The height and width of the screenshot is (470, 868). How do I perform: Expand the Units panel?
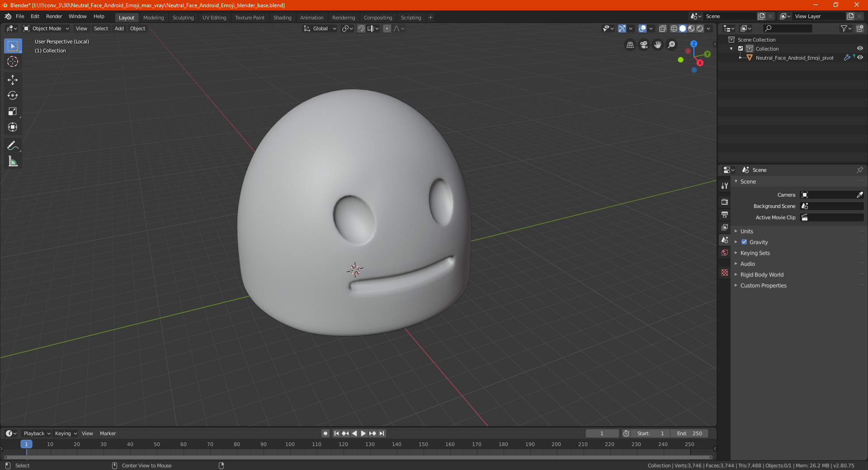(746, 231)
